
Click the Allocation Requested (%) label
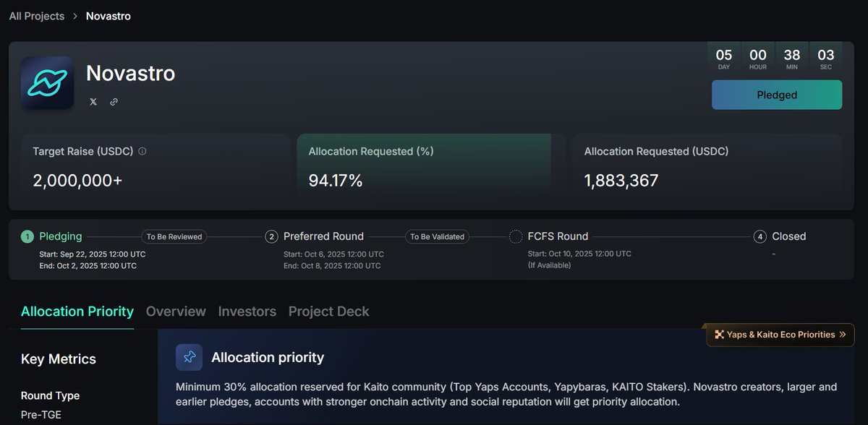click(371, 152)
